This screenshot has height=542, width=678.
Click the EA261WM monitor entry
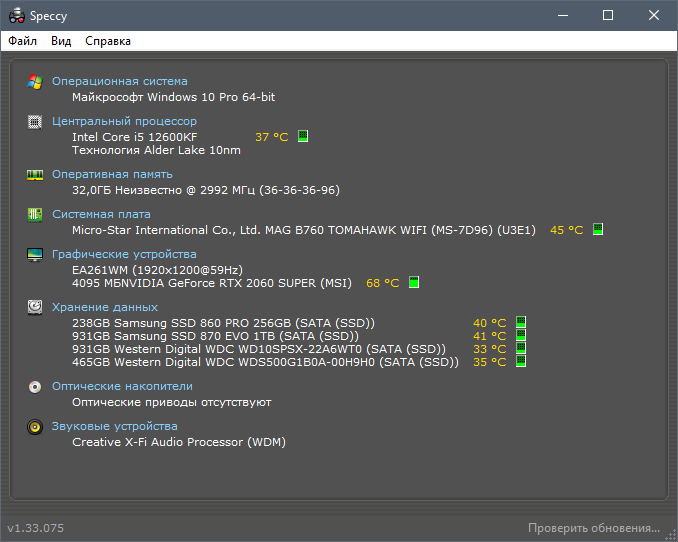(x=157, y=270)
